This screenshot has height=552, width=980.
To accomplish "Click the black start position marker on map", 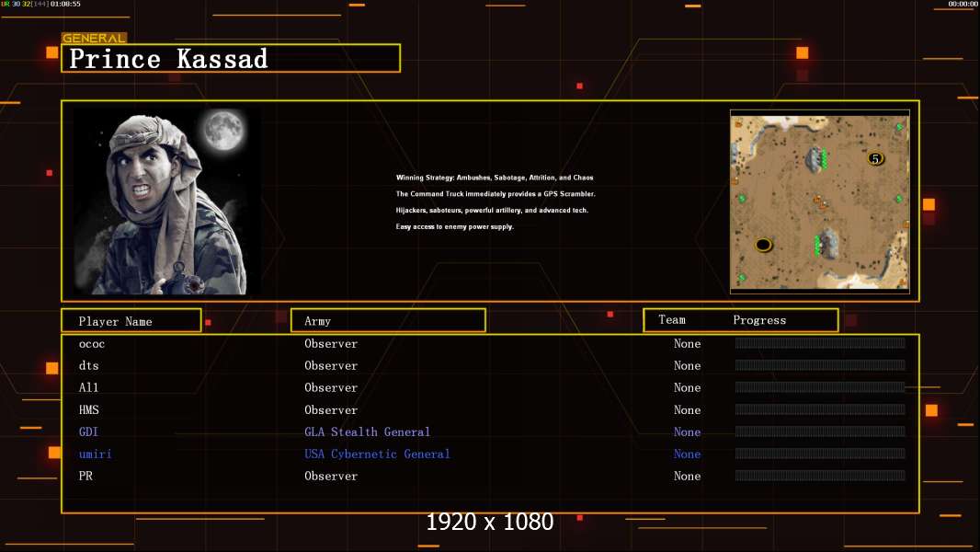I will pos(763,245).
